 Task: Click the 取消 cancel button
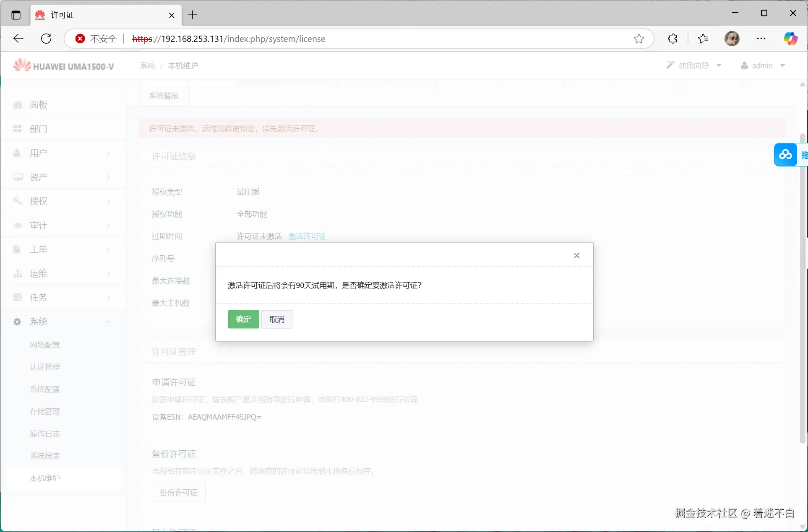(276, 319)
